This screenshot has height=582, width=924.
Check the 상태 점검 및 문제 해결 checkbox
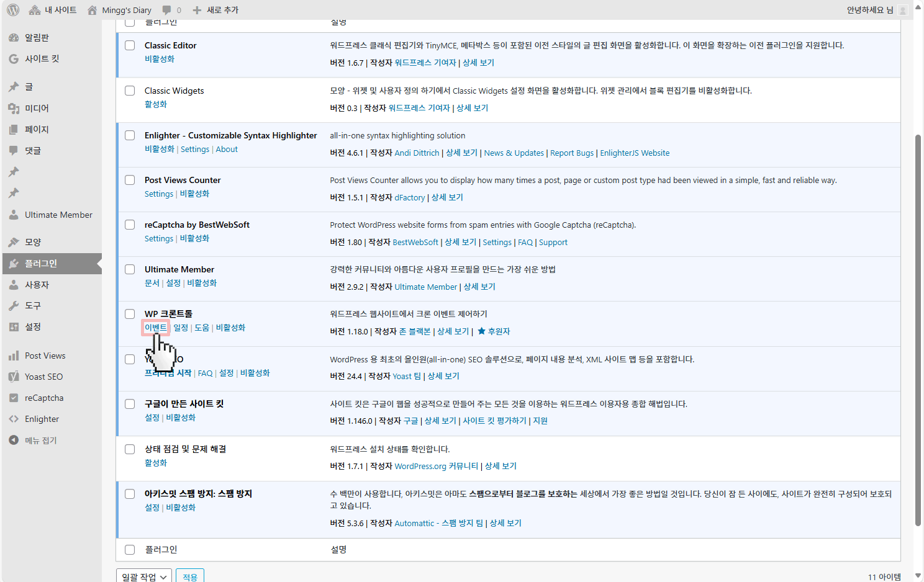click(x=130, y=449)
